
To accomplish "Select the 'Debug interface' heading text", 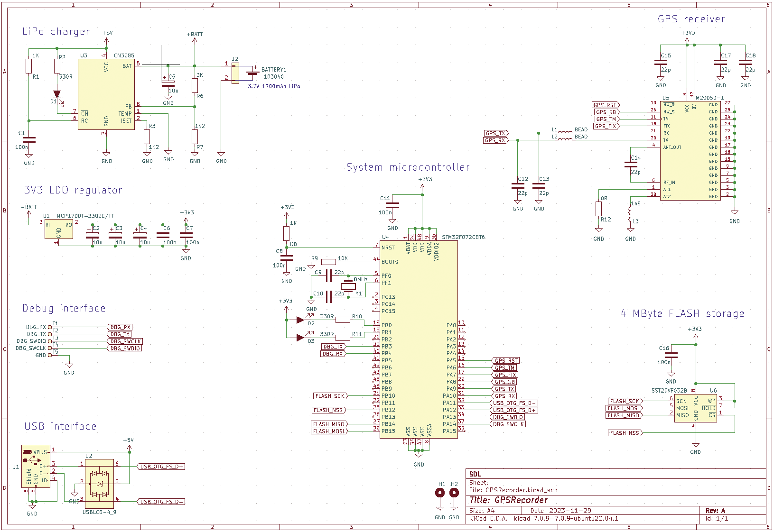I will [x=64, y=308].
